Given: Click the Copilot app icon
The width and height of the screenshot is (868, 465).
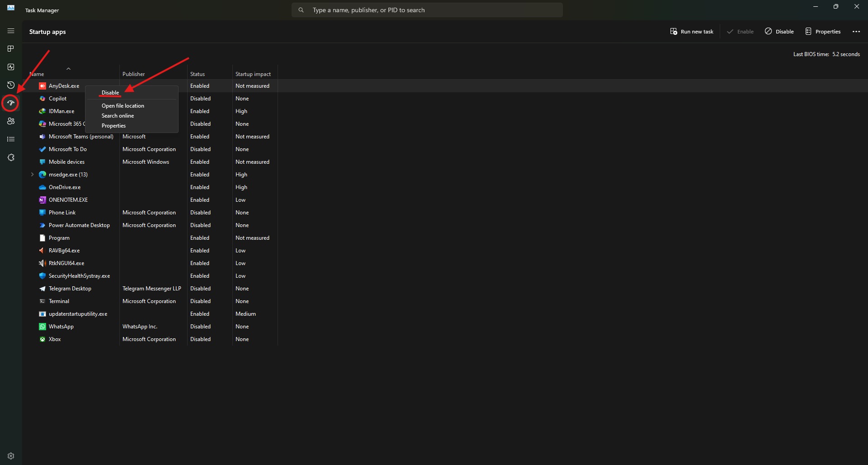Looking at the screenshot, I should click(x=42, y=99).
